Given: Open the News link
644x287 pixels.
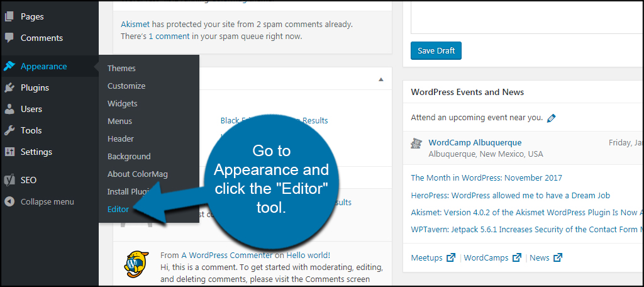Looking at the screenshot, I should 540,258.
